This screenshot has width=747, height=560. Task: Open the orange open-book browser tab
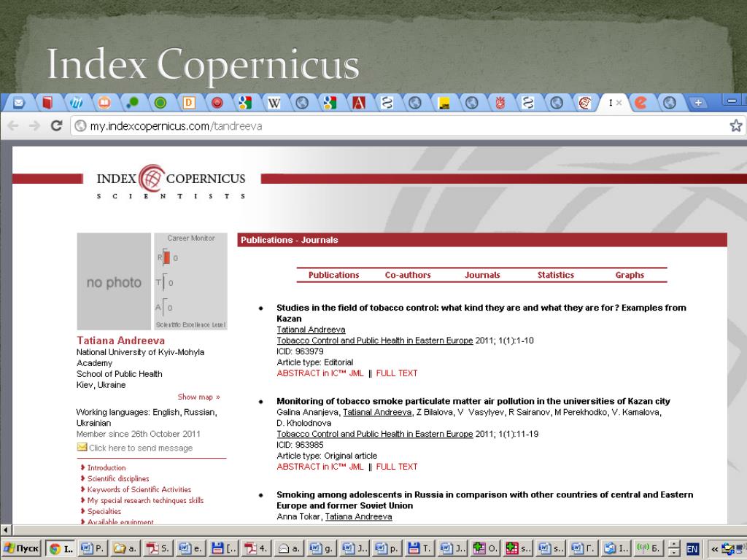[104, 103]
